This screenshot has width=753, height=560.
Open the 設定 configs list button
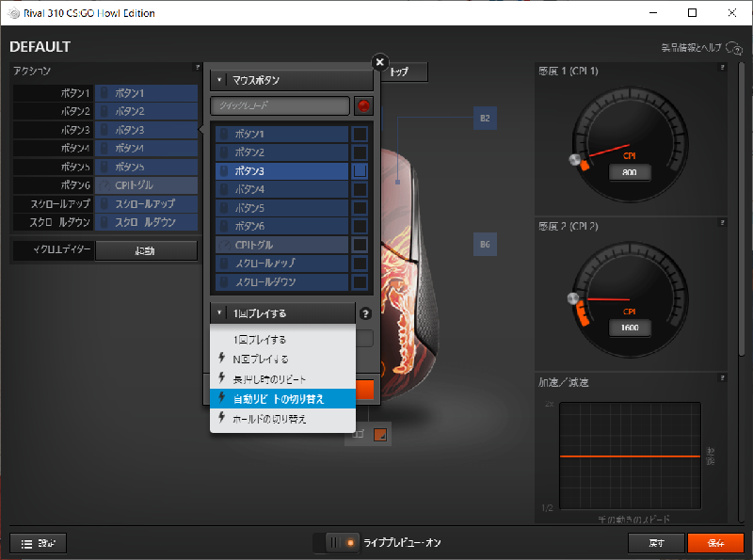pos(38,543)
